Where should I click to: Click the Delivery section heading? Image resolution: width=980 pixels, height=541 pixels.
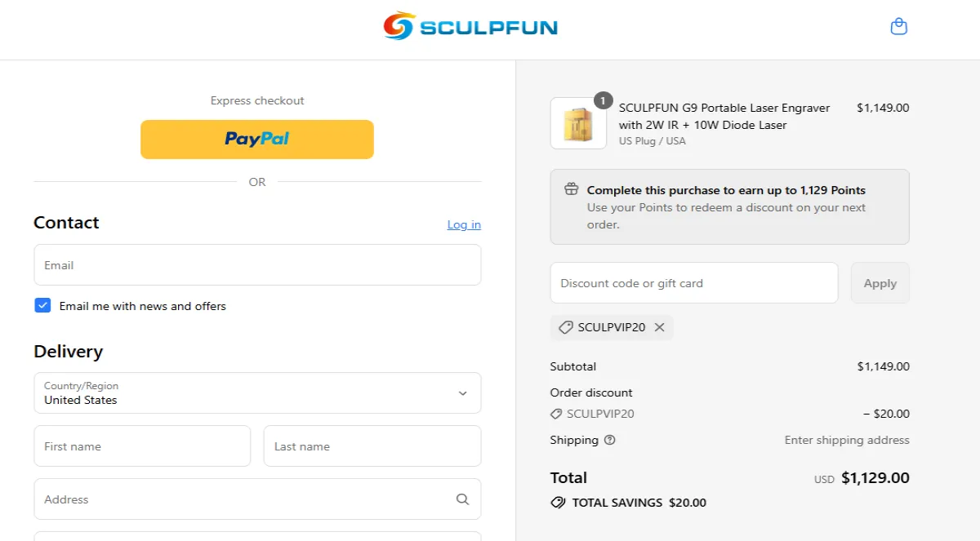click(x=68, y=352)
